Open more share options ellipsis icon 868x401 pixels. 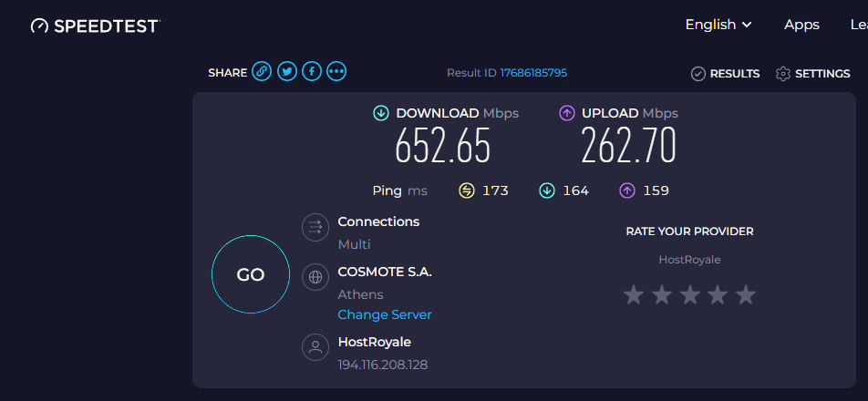point(336,71)
